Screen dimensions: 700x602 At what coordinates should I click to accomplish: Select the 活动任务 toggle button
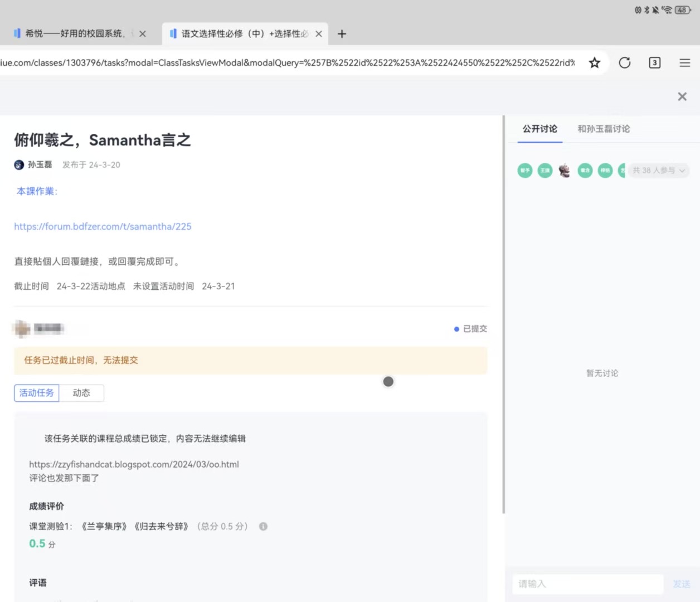pyautogui.click(x=37, y=393)
